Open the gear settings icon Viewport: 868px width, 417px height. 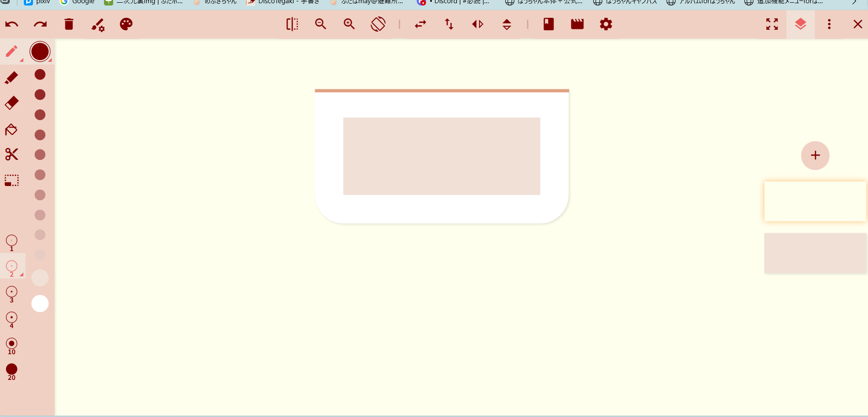[606, 24]
